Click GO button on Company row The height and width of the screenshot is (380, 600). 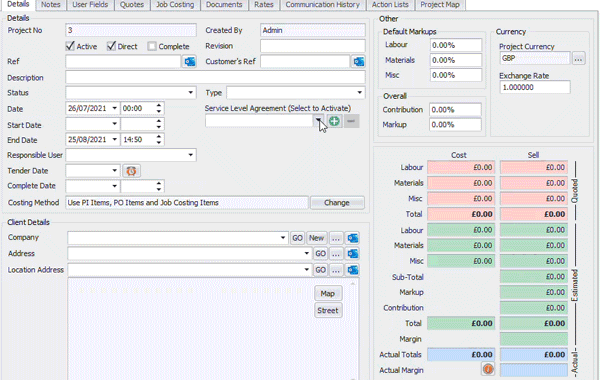[x=297, y=238]
